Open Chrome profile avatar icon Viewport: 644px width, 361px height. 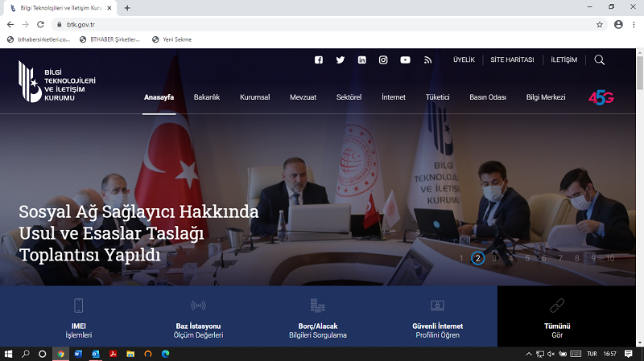[x=618, y=25]
